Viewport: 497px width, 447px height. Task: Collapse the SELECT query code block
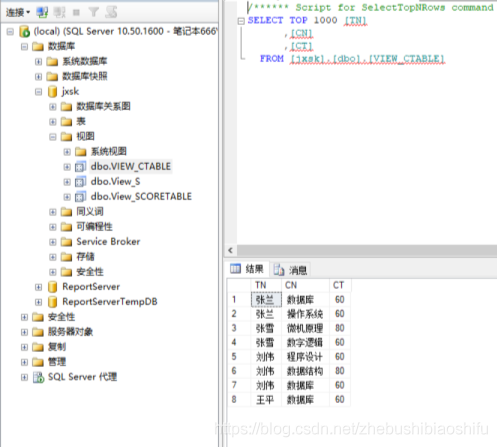(x=241, y=21)
